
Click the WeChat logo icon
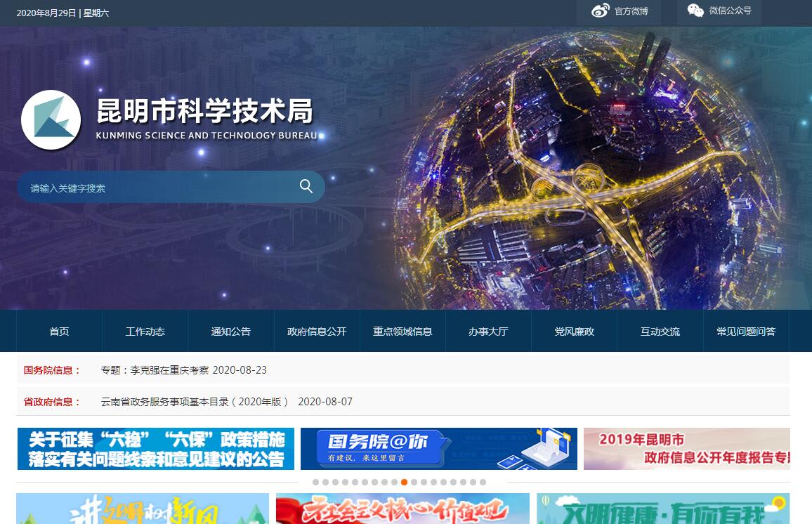pos(695,11)
